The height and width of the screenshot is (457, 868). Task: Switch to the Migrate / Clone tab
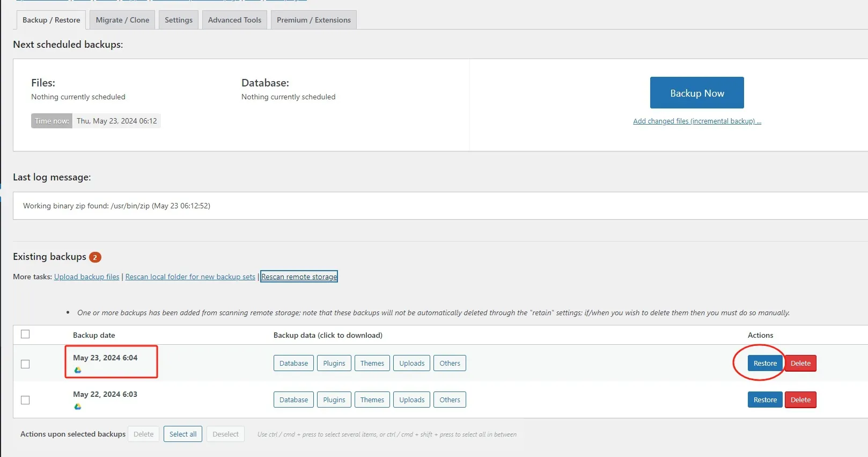click(x=122, y=20)
